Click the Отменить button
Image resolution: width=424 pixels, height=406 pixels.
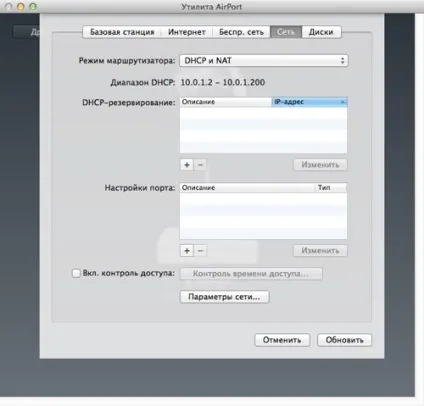pos(282,340)
